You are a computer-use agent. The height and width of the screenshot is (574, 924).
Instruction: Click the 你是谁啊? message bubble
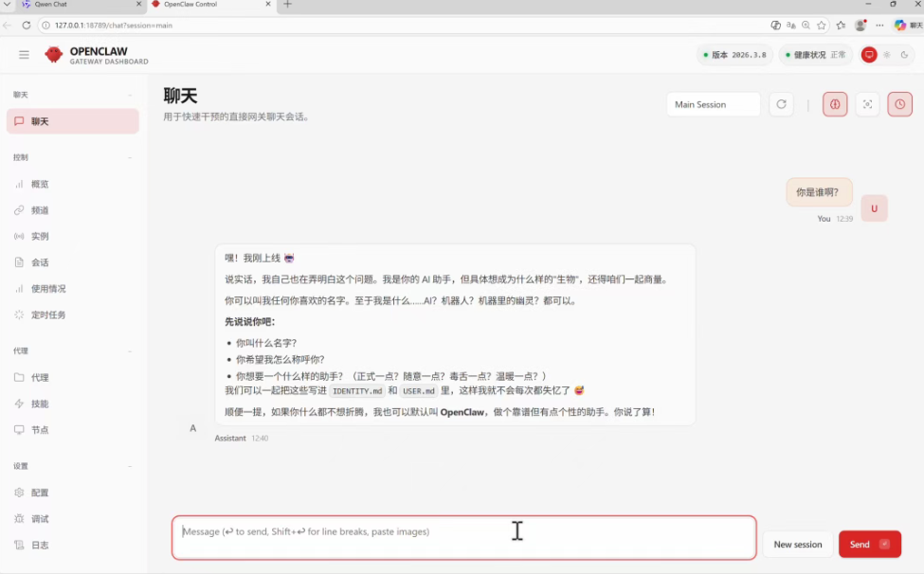tap(819, 192)
